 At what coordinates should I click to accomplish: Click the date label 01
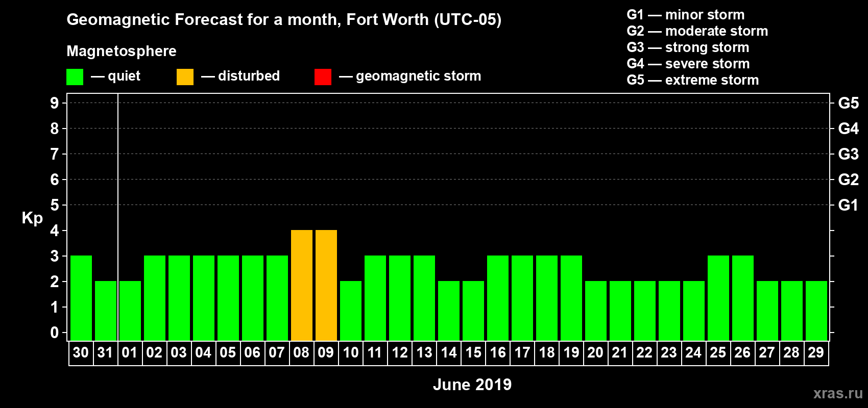[x=130, y=352]
